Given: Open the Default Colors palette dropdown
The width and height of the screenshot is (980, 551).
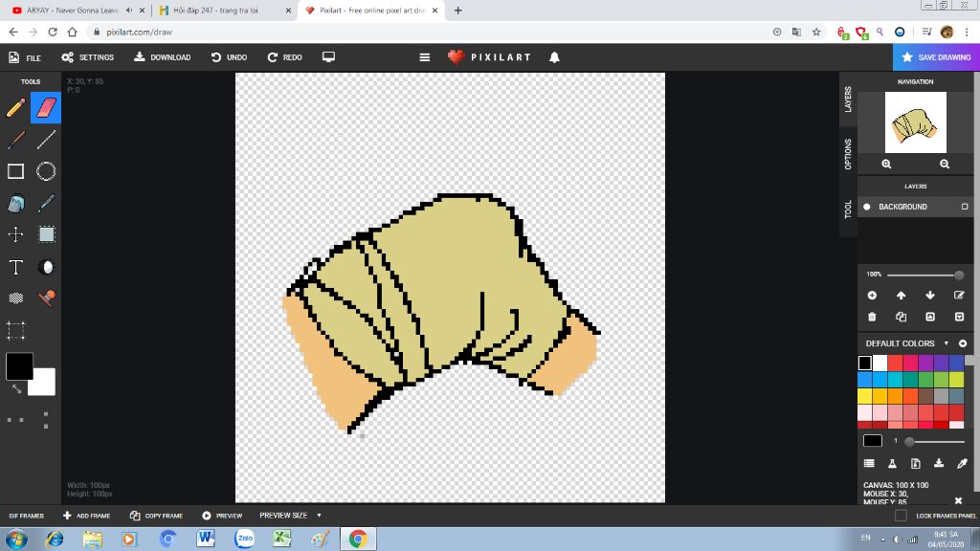Looking at the screenshot, I should pyautogui.click(x=946, y=343).
